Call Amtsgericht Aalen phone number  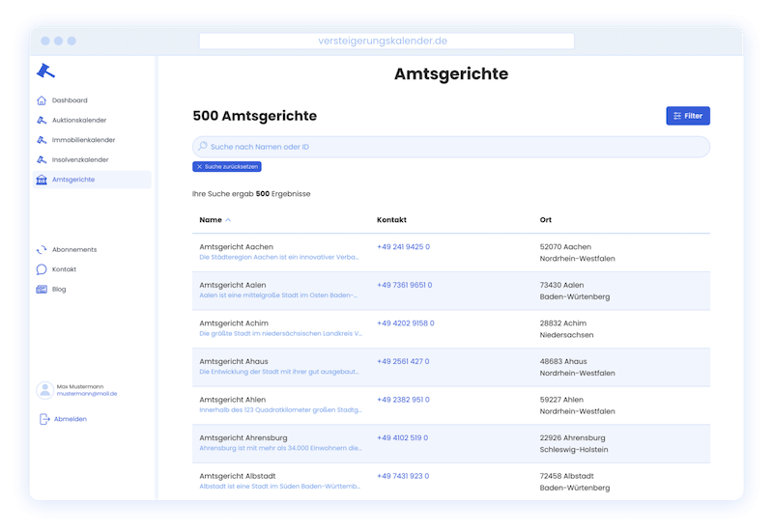click(x=404, y=285)
